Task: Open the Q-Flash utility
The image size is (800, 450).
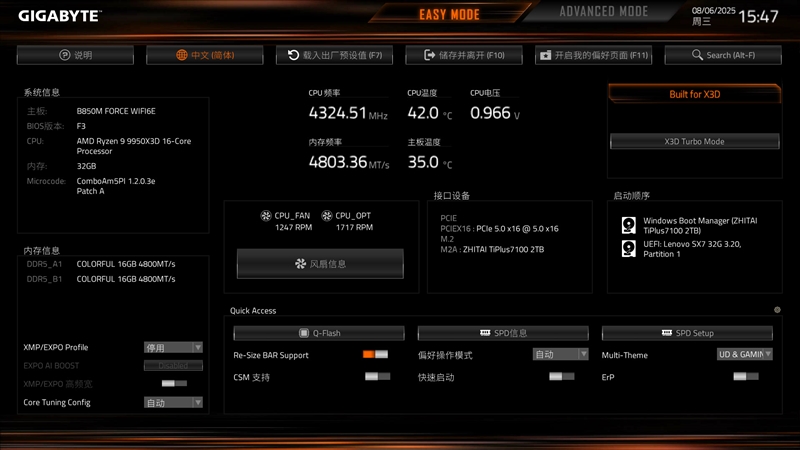Action: (x=319, y=333)
